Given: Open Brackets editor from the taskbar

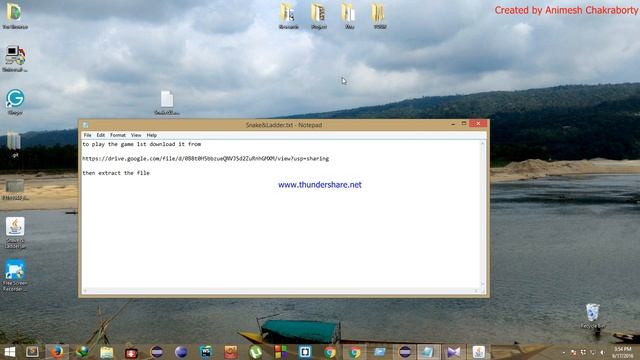Looking at the screenshot, I should [x=305, y=352].
